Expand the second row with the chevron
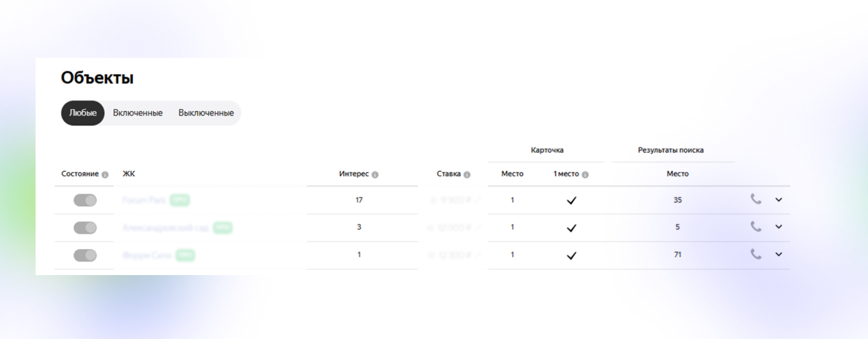The width and height of the screenshot is (868, 339). click(x=778, y=227)
